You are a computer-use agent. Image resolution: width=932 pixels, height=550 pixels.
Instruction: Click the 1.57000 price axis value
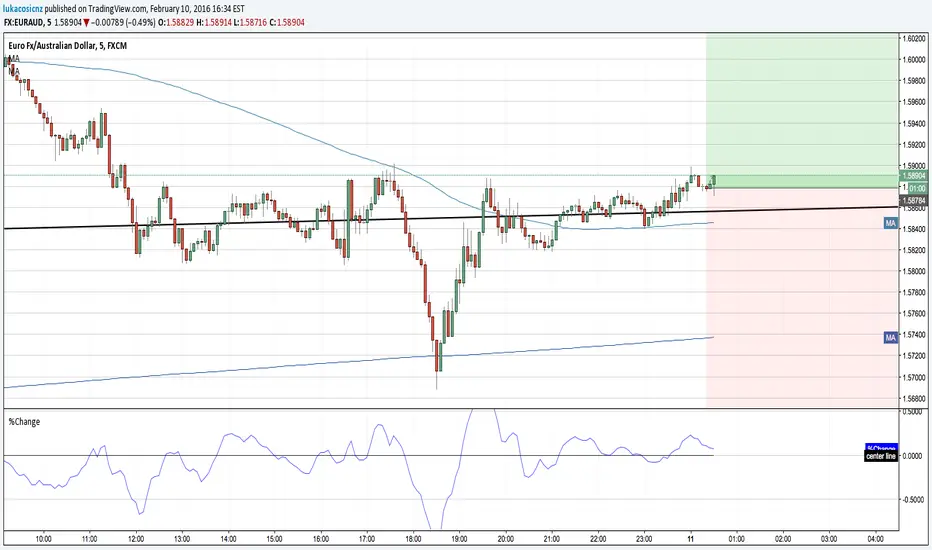(914, 377)
